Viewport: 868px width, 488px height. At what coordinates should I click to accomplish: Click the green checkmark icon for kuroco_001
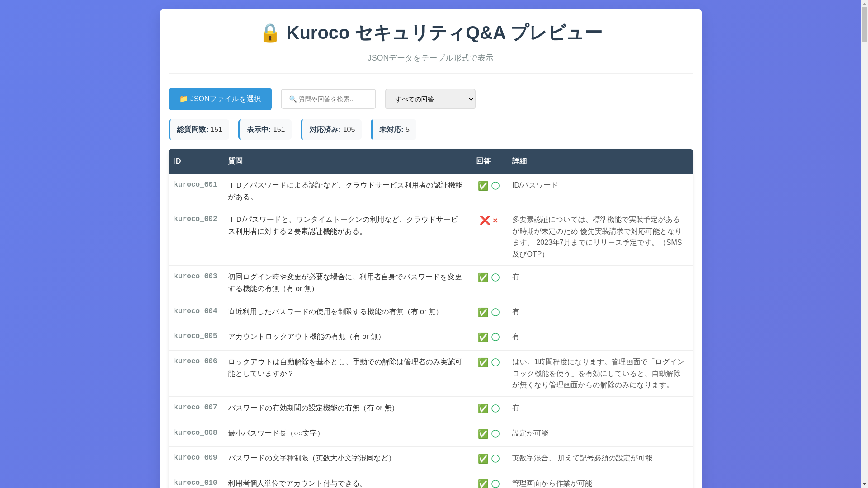click(x=483, y=186)
